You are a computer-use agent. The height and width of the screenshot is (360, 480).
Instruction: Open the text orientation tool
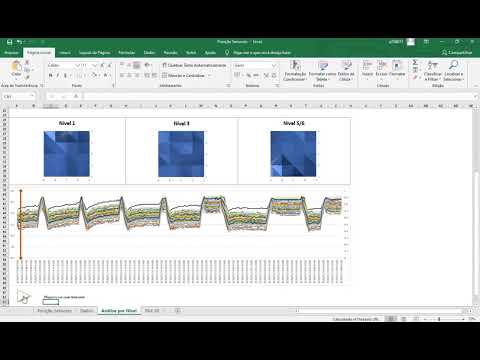pos(148,65)
